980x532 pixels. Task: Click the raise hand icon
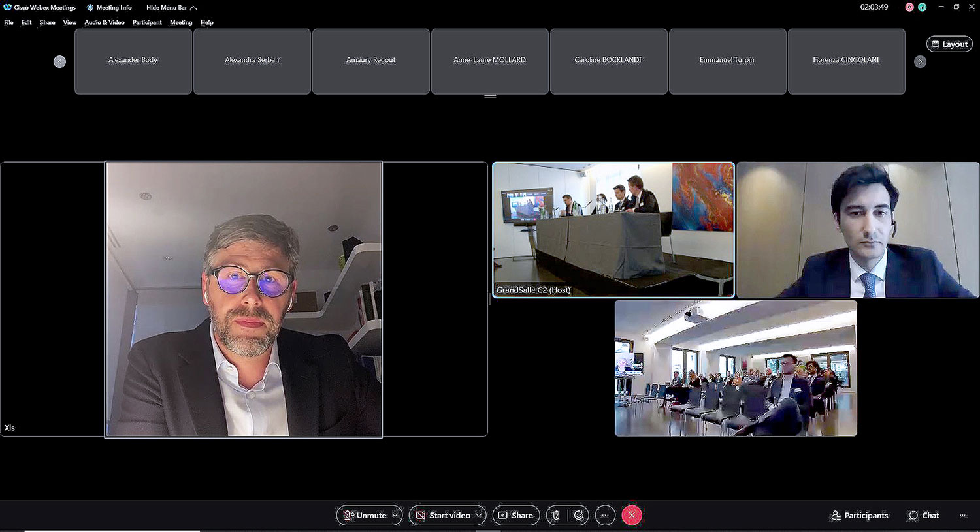(x=556, y=515)
